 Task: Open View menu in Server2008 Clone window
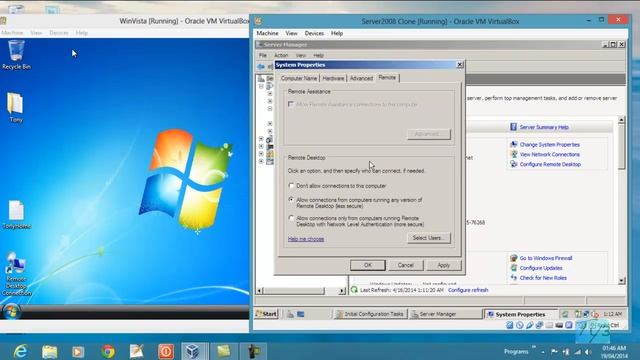(x=291, y=33)
